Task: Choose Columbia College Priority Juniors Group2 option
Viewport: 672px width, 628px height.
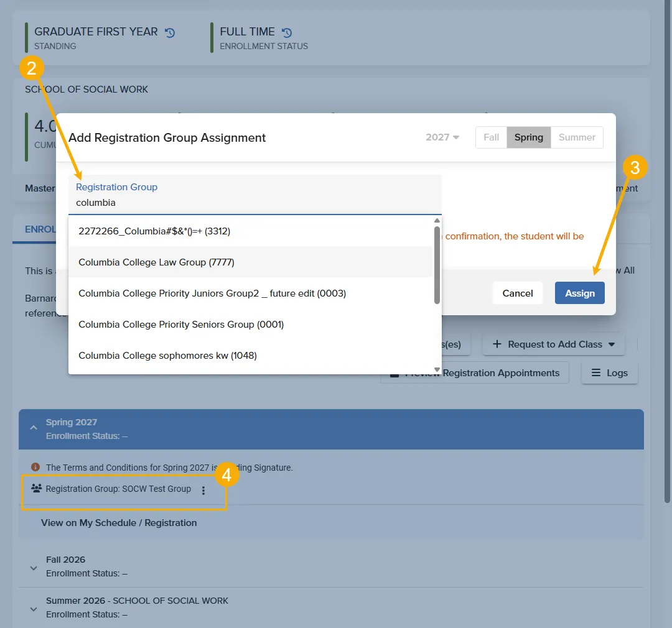Action: [250, 293]
